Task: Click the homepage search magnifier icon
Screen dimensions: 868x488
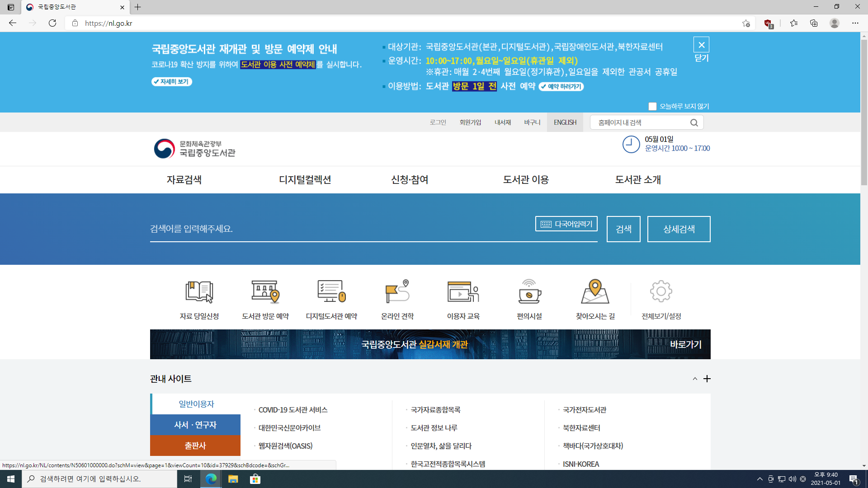Action: [x=694, y=122]
